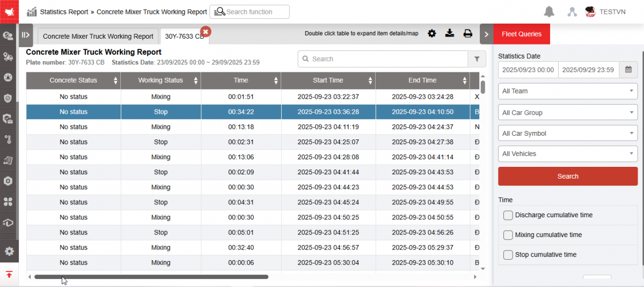Image resolution: width=644 pixels, height=287 pixels.
Task: Toggle Stop cumulative time checkbox
Action: coord(508,255)
